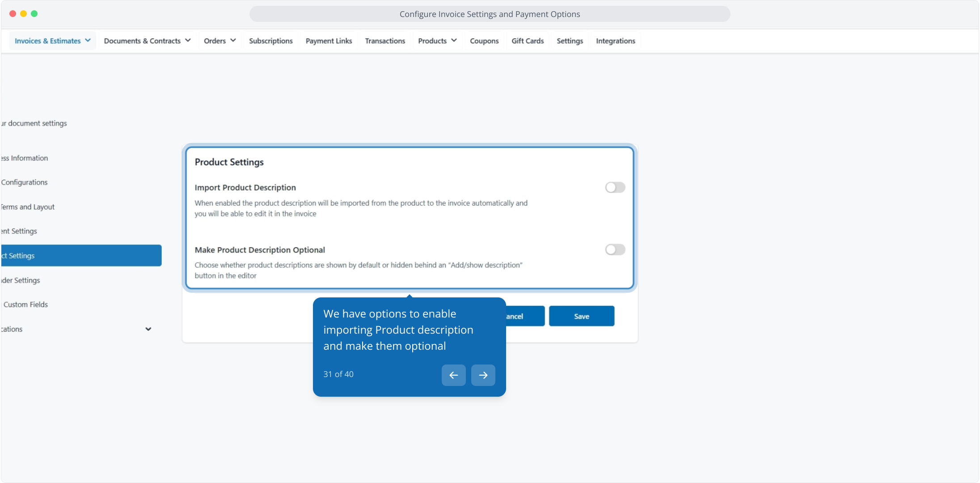Click the partially hidden Cancel button

pyautogui.click(x=525, y=316)
